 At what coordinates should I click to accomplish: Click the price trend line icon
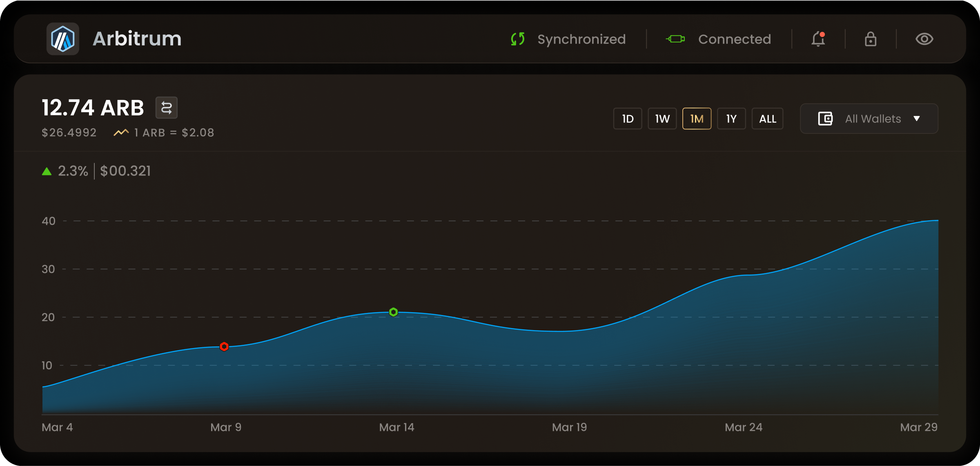(x=121, y=133)
